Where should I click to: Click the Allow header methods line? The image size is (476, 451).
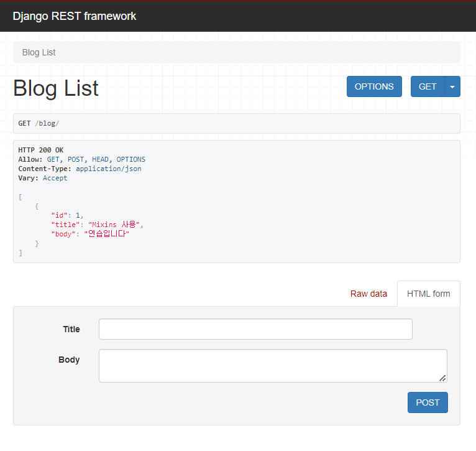click(81, 159)
